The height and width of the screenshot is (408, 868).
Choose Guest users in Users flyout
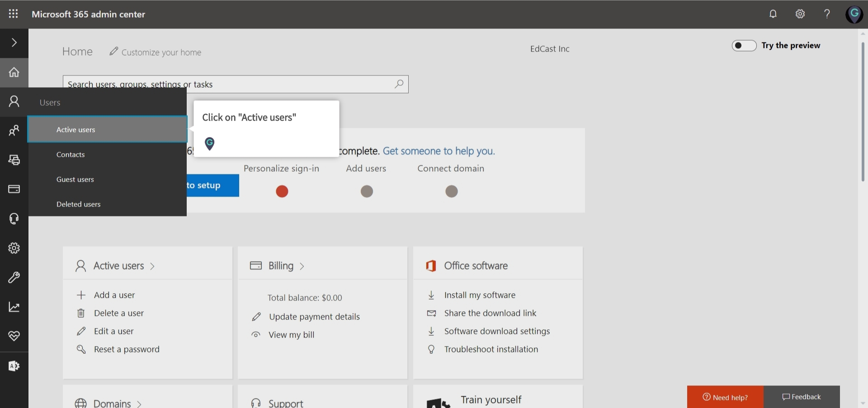pos(75,179)
